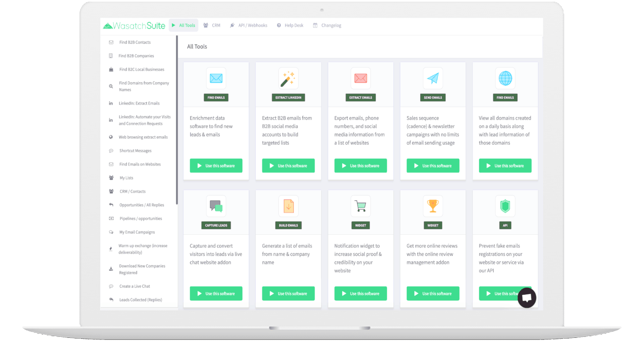Click shield icon on API card
Viewport: 644px width, 362px height.
pyautogui.click(x=505, y=206)
